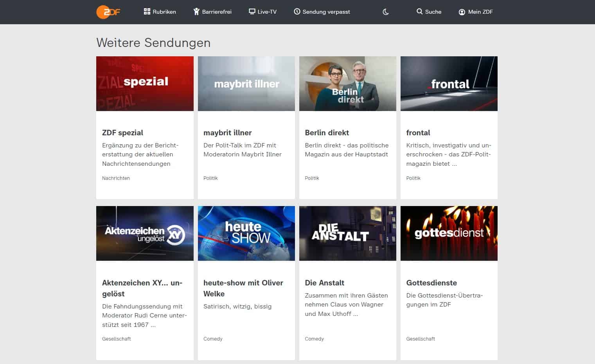Click the orange ZDF logo
Viewport: 595px width, 364px height.
tap(108, 12)
